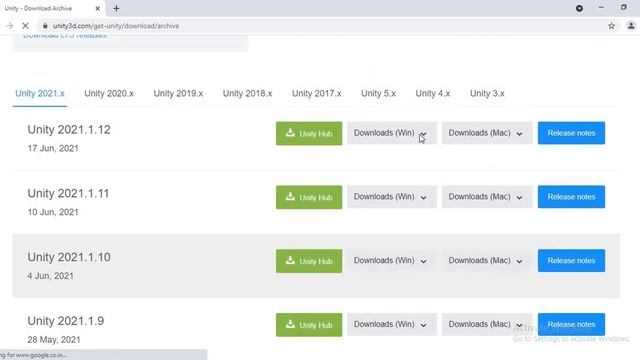This screenshot has height=360, width=640.
Task: Open a new browser tab
Action: tap(116, 8)
